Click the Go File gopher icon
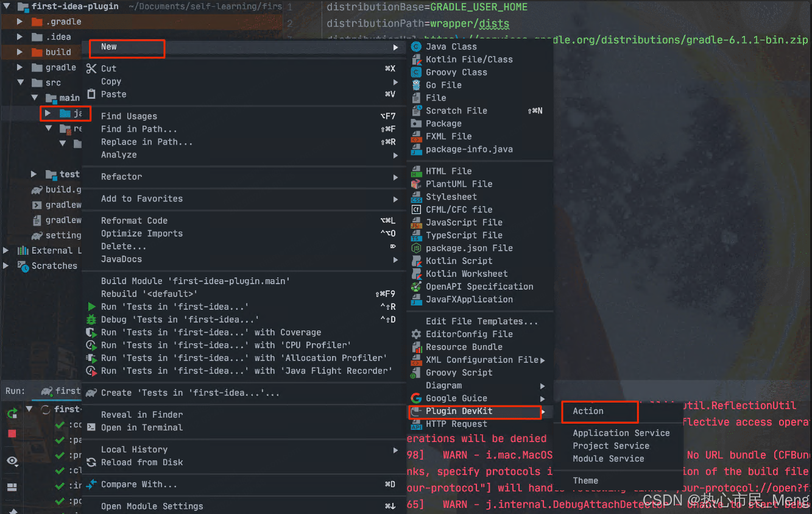 [416, 85]
